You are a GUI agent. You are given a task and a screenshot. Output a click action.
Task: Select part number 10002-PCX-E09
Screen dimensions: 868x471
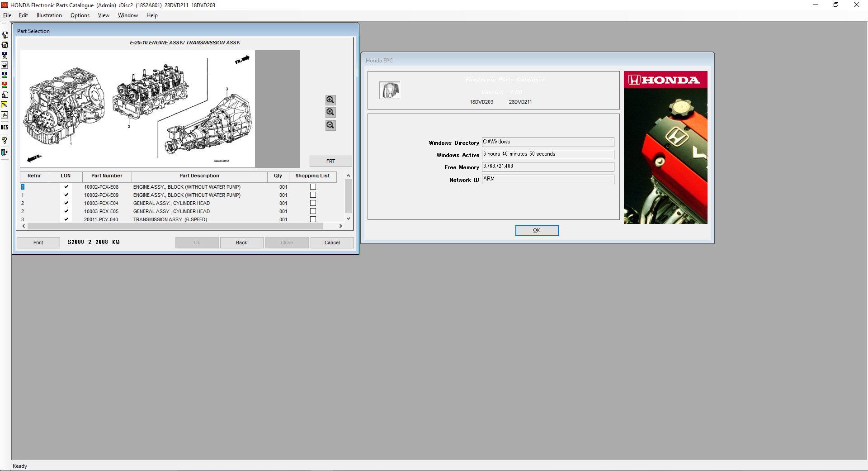click(101, 195)
